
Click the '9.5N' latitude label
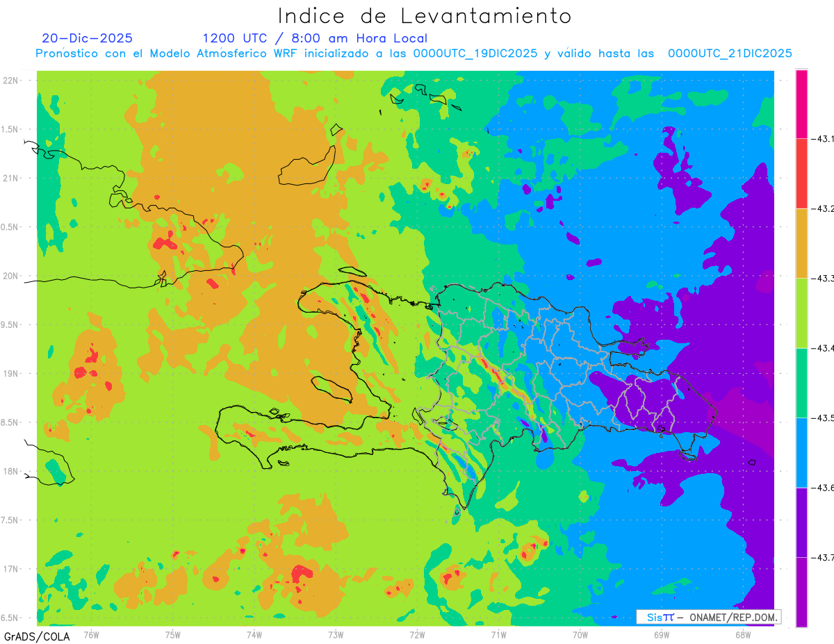10,324
